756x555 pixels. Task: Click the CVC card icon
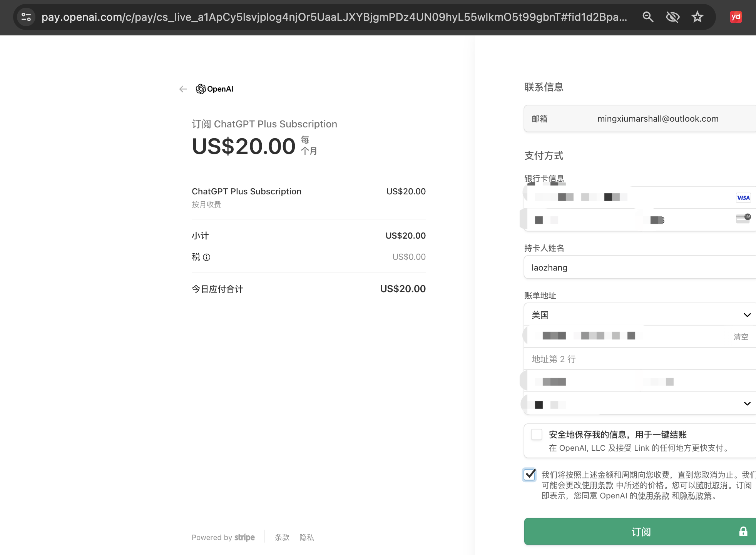(743, 219)
